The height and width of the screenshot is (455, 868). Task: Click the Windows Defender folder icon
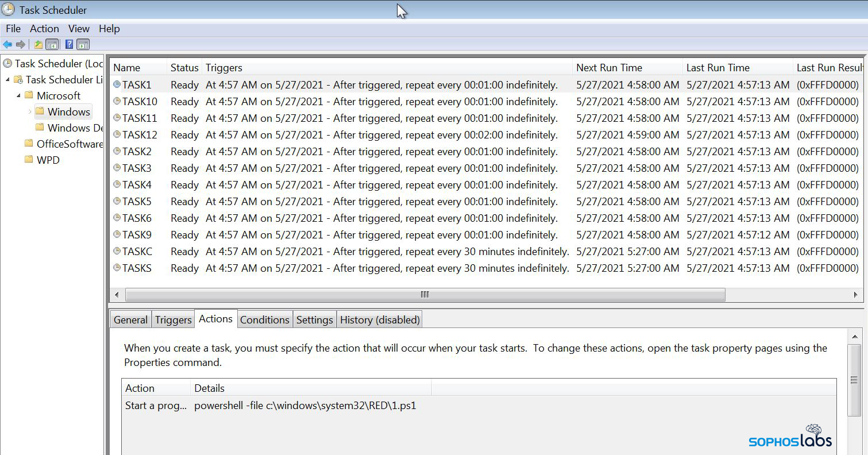click(40, 128)
